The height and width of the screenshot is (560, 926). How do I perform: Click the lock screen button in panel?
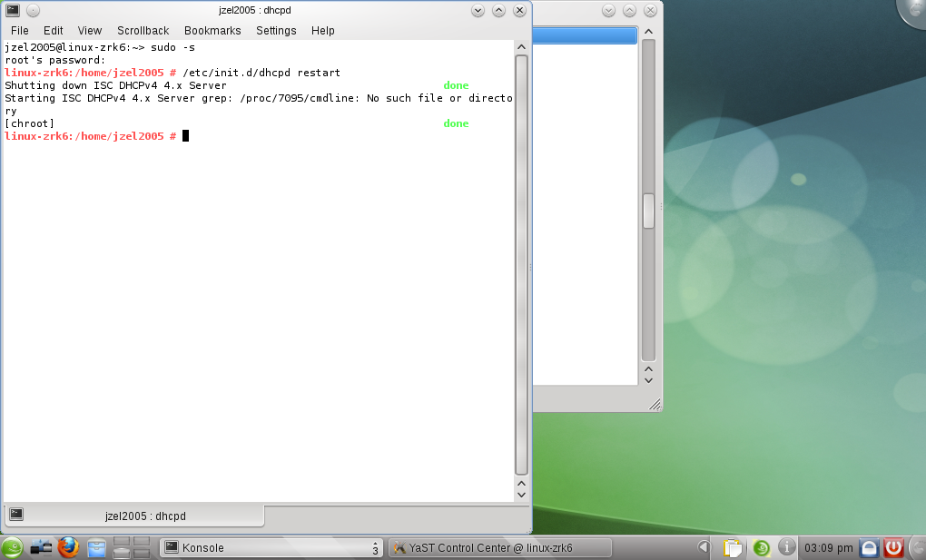869,548
